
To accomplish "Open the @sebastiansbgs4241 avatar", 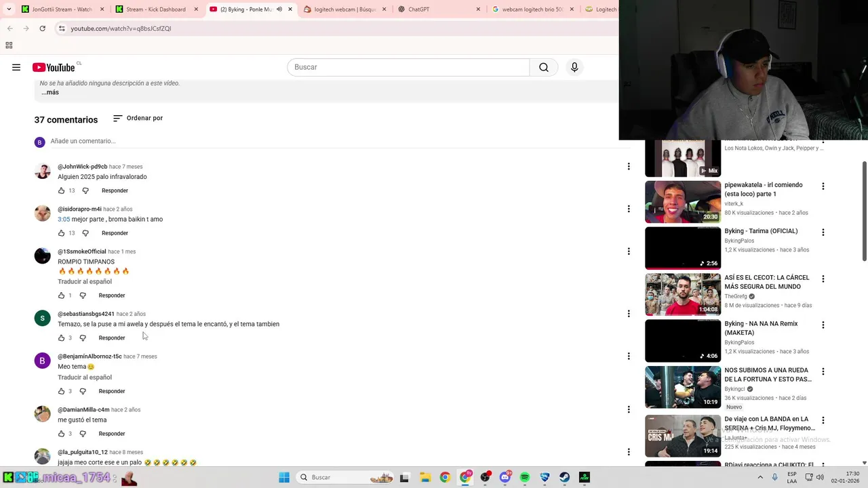I will (43, 319).
